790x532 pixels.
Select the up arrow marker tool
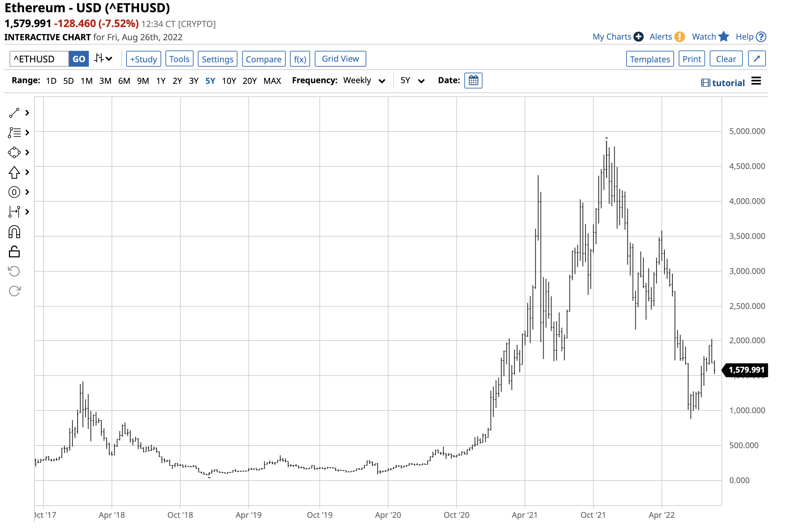click(x=14, y=172)
